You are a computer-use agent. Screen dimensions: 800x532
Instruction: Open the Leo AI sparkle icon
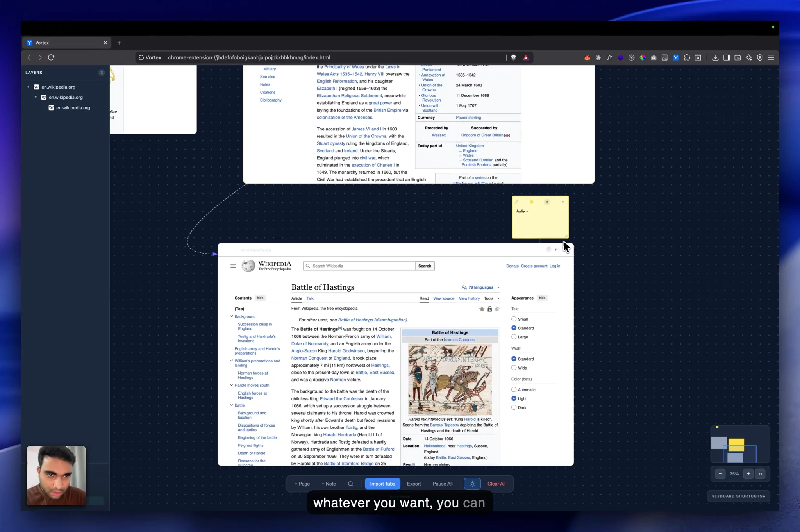[748, 57]
